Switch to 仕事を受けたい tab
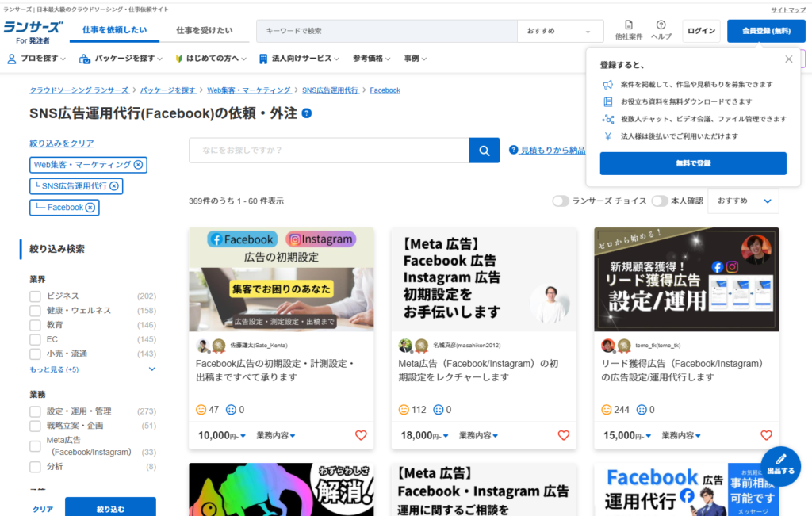The width and height of the screenshot is (812, 516). (x=204, y=30)
